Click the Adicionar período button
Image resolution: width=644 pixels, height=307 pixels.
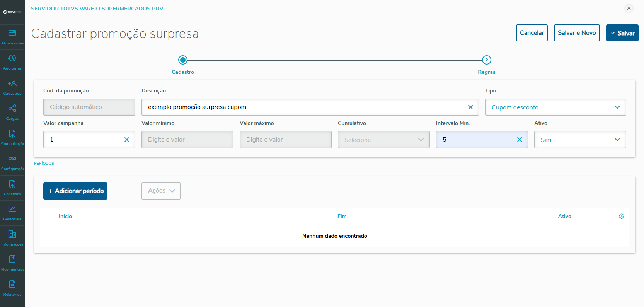[x=75, y=191]
